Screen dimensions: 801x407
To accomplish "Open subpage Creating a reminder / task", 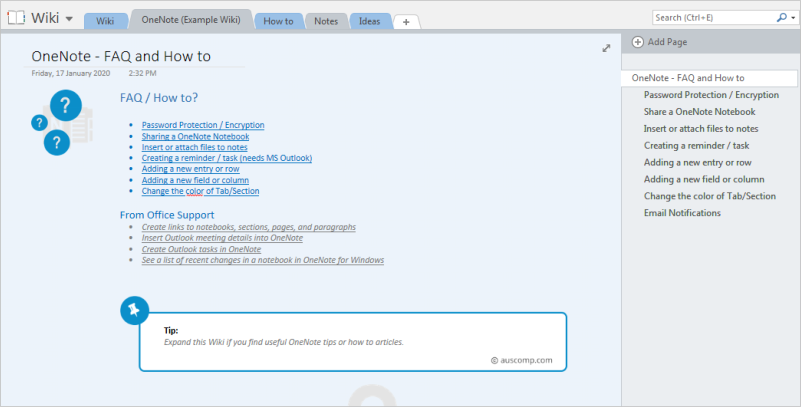I will (696, 146).
